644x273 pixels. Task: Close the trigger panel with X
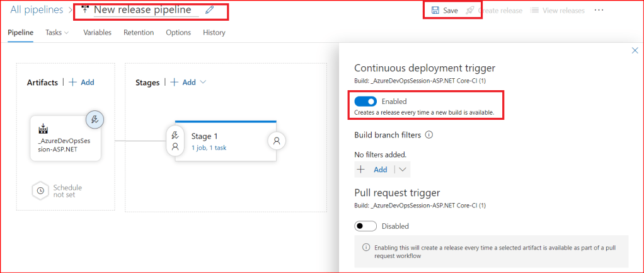click(635, 50)
